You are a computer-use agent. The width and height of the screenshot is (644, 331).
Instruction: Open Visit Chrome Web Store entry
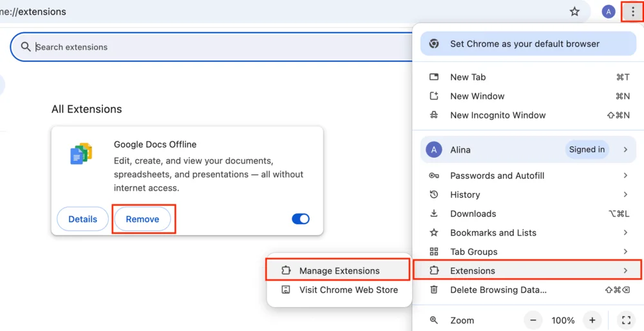pos(348,290)
